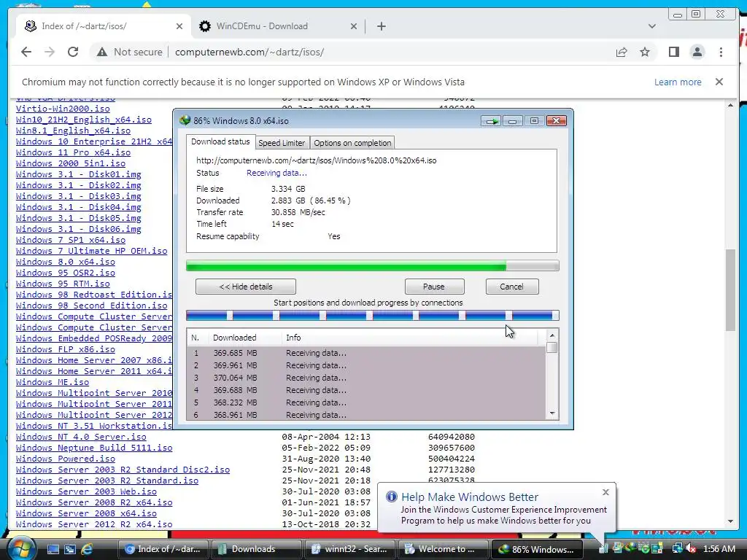
Task: Cancel the download
Action: coord(511,287)
